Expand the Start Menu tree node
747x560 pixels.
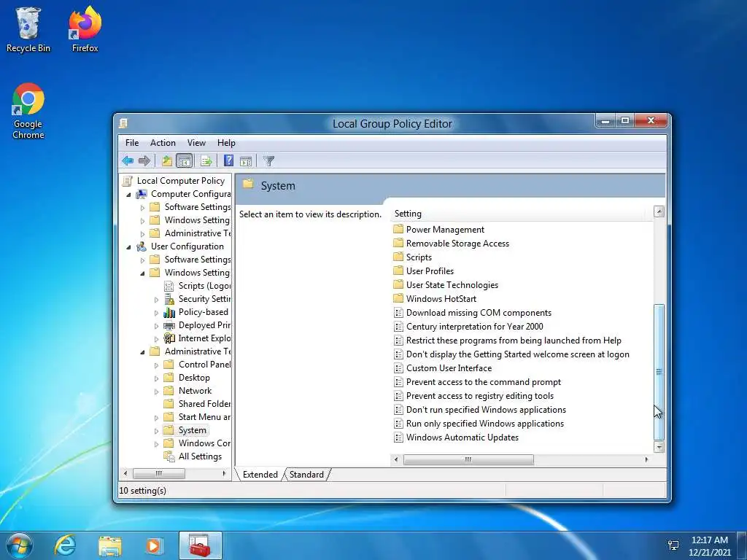(156, 418)
